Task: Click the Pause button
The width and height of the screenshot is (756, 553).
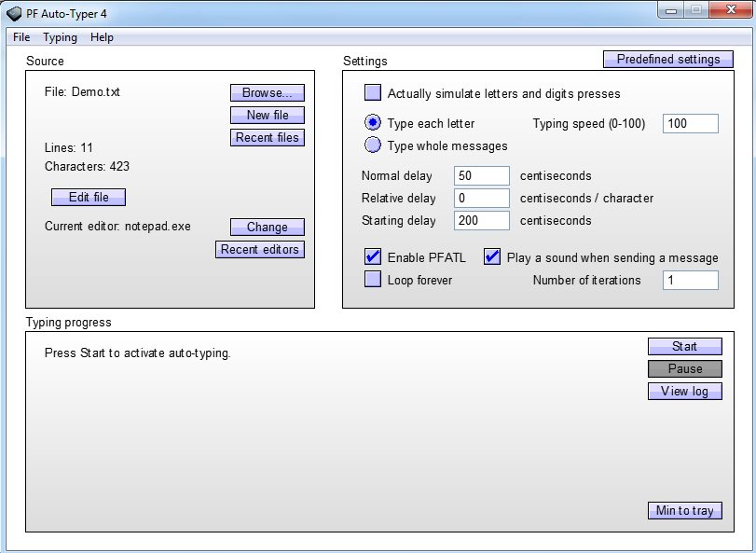Action: (685, 369)
